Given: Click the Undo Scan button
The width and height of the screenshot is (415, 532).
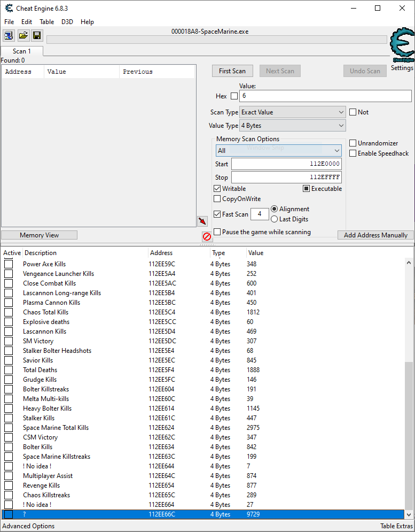Looking at the screenshot, I should point(365,71).
